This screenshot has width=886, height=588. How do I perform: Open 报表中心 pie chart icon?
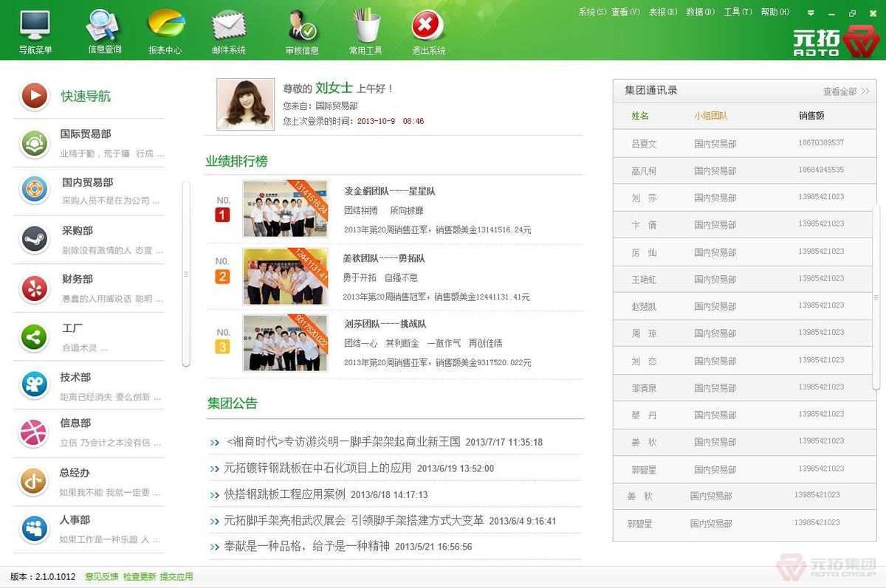(166, 24)
